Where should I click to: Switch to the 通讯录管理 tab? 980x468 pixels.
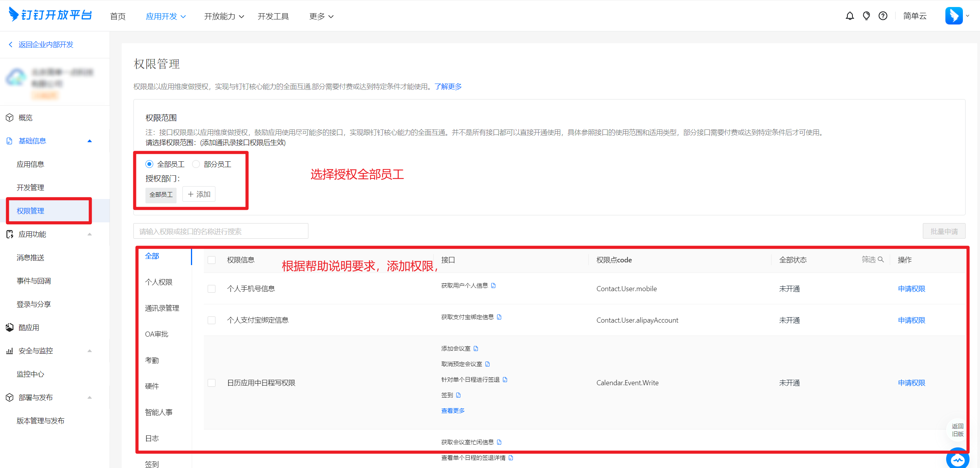click(162, 308)
